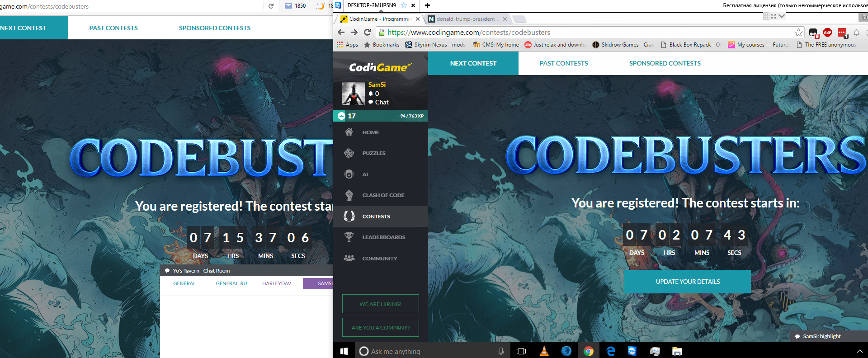Bookmark this page with the star icon

[798, 32]
